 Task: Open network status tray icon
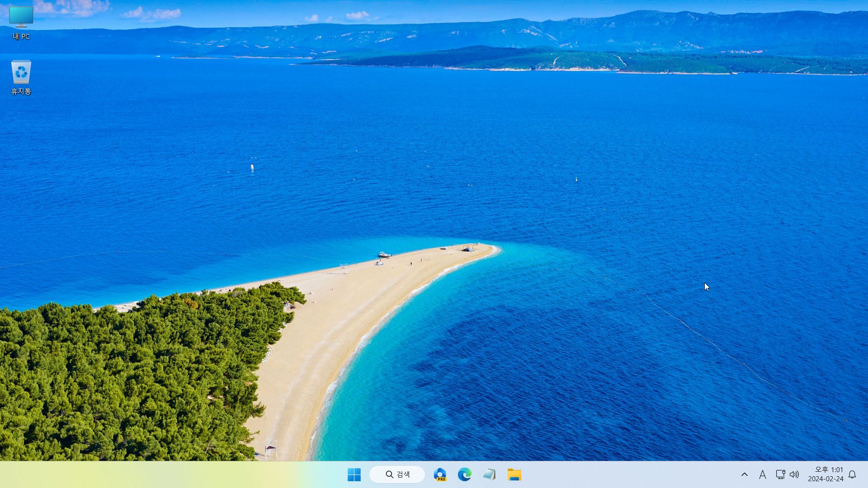point(780,474)
